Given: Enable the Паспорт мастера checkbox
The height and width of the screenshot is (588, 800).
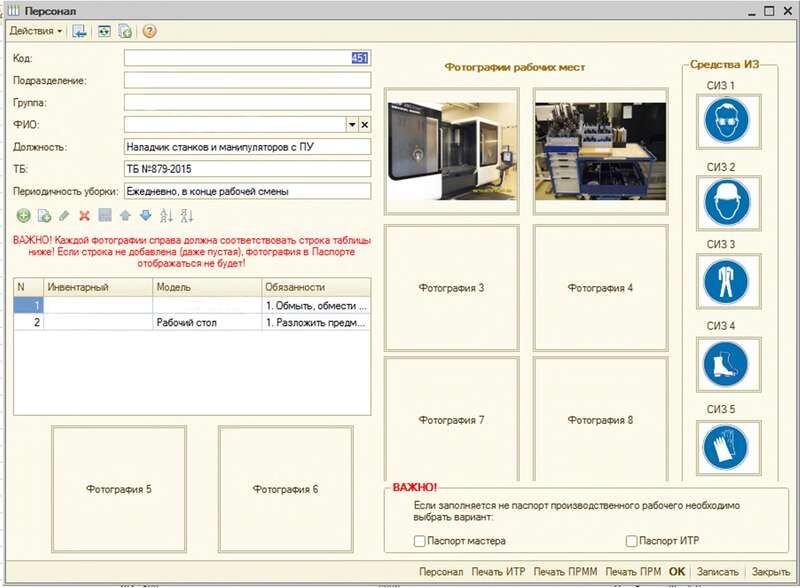Looking at the screenshot, I should [420, 541].
